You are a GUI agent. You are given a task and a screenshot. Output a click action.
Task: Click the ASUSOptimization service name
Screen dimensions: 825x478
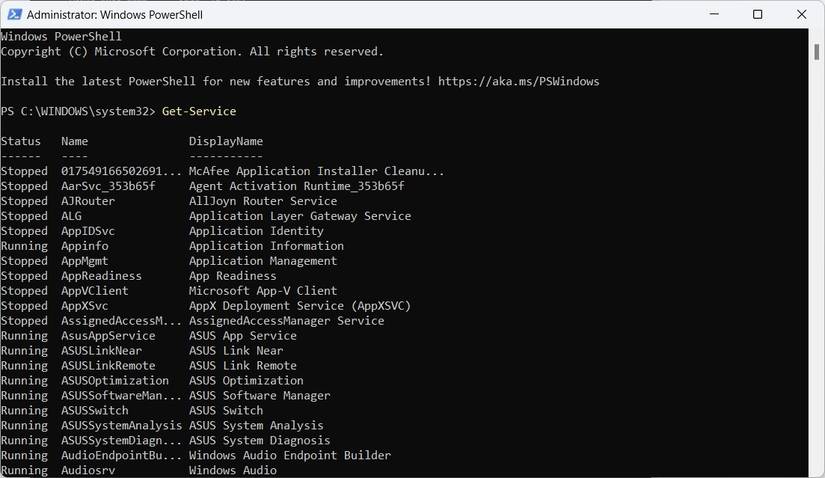[115, 381]
